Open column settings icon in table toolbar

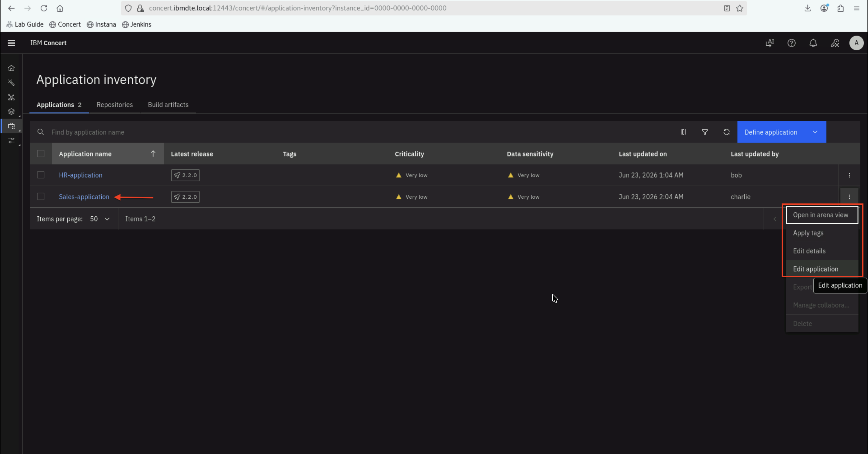pos(683,132)
